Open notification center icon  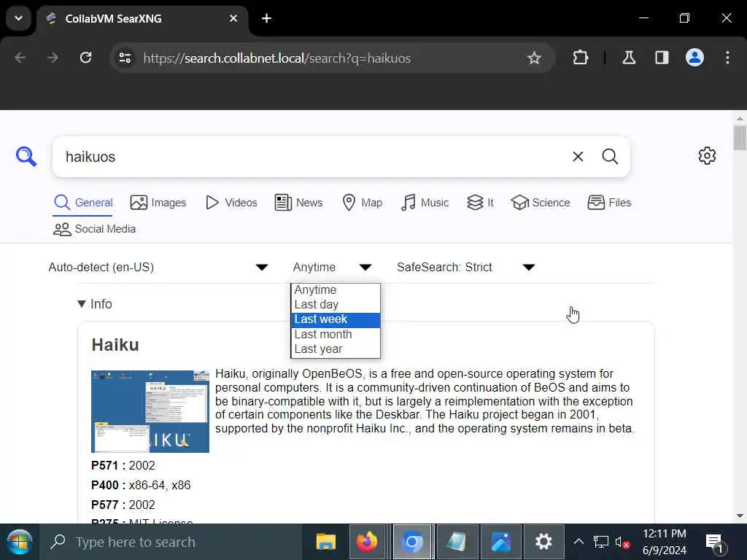(715, 542)
